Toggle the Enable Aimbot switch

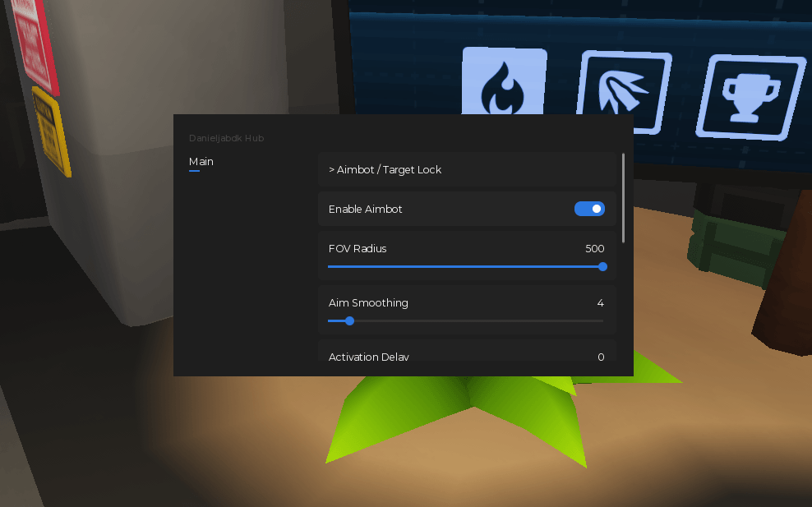[589, 209]
